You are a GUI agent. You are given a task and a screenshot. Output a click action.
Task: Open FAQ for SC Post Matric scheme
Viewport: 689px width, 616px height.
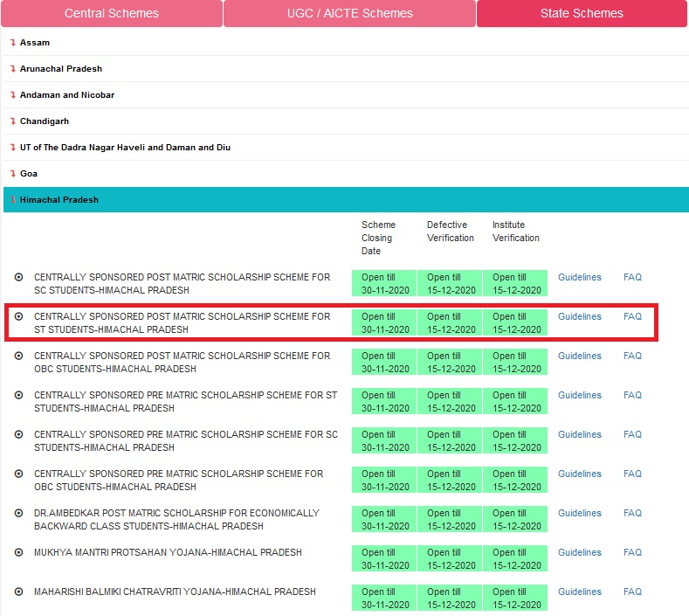point(632,277)
